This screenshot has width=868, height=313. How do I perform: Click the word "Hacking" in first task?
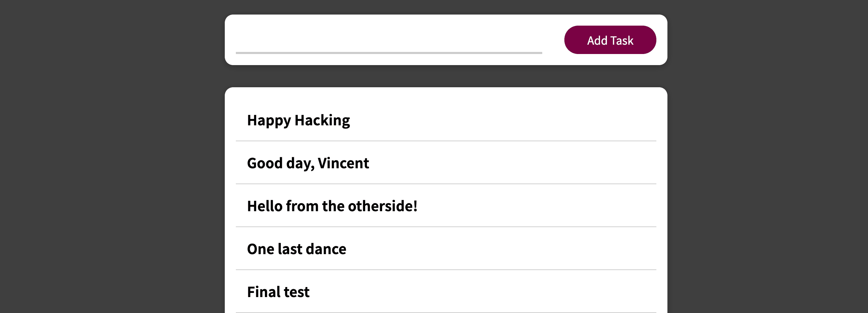coord(322,120)
